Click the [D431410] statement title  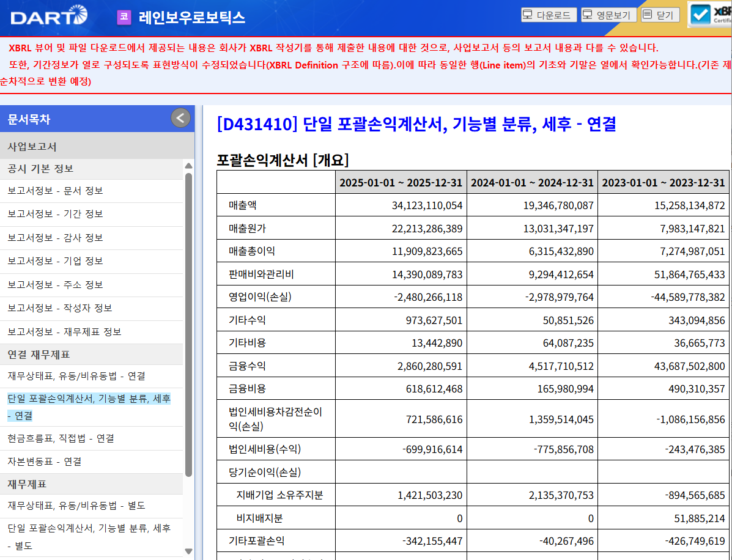[x=416, y=124]
